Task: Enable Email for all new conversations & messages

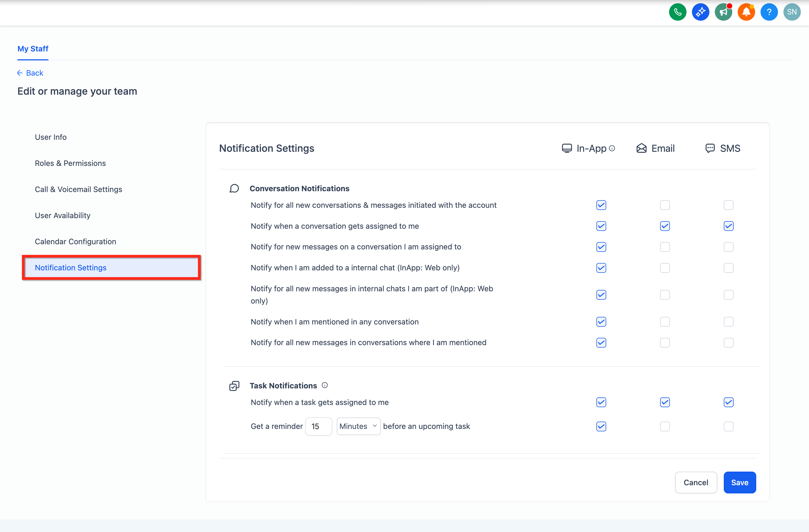Action: pyautogui.click(x=664, y=205)
